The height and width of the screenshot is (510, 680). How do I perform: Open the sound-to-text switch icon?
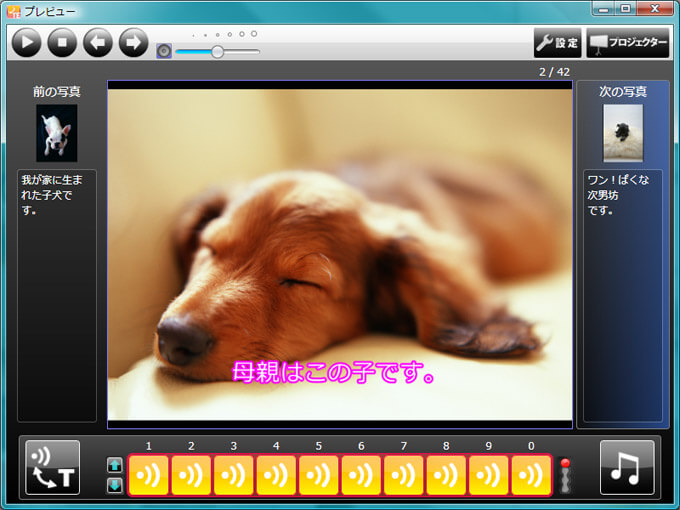[x=53, y=467]
